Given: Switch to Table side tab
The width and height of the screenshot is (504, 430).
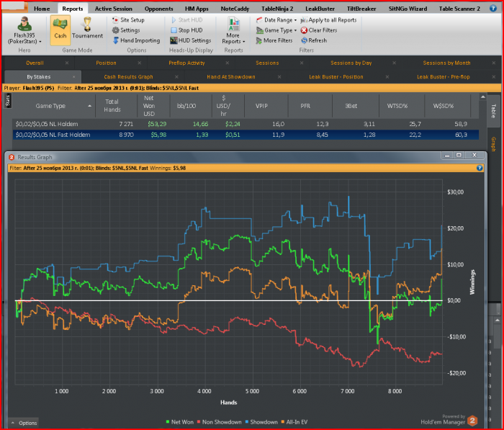Looking at the screenshot, I should coord(493,111).
